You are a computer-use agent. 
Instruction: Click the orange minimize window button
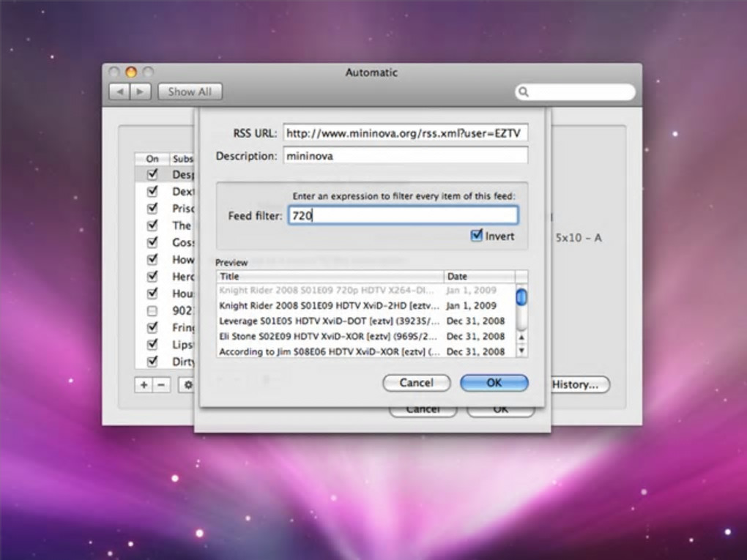[x=131, y=72]
